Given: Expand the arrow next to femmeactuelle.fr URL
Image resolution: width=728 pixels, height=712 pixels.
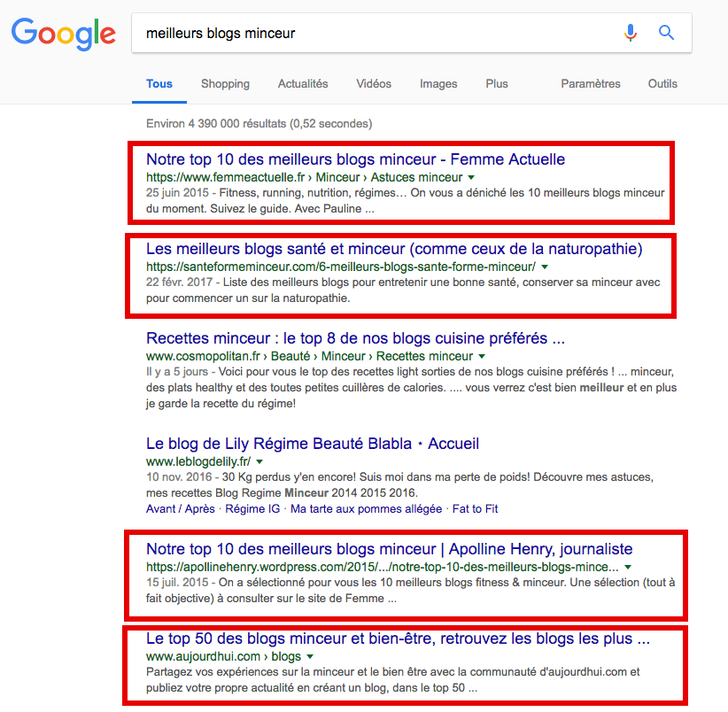Looking at the screenshot, I should click(471, 177).
